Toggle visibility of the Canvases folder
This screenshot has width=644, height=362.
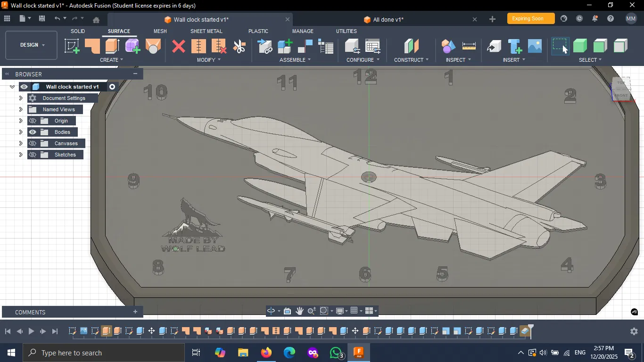(x=33, y=144)
